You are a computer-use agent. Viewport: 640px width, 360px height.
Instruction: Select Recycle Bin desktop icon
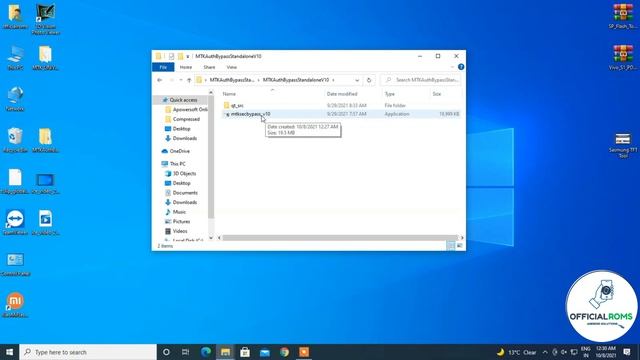pyautogui.click(x=16, y=140)
